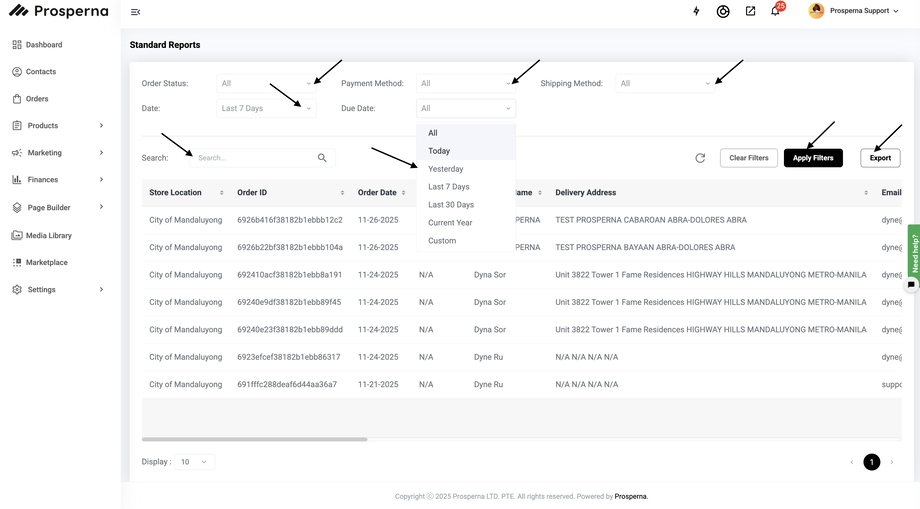Click the Prosperna Support avatar

point(816,11)
